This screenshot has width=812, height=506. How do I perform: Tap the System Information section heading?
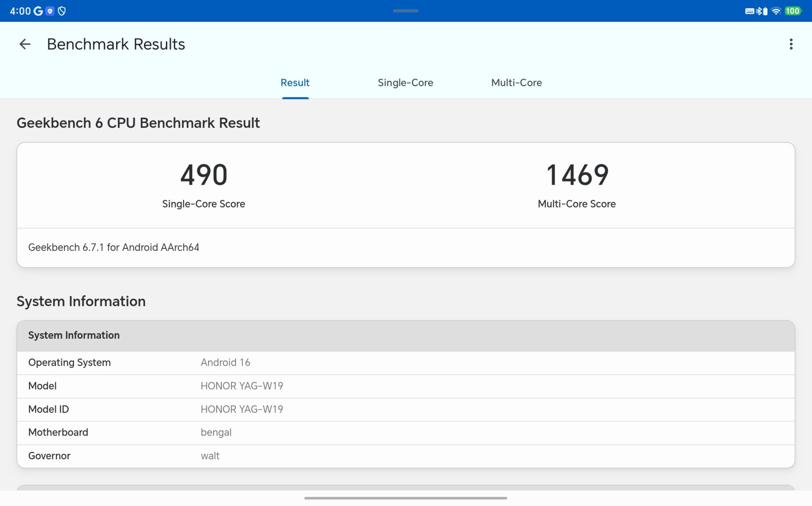tap(81, 301)
